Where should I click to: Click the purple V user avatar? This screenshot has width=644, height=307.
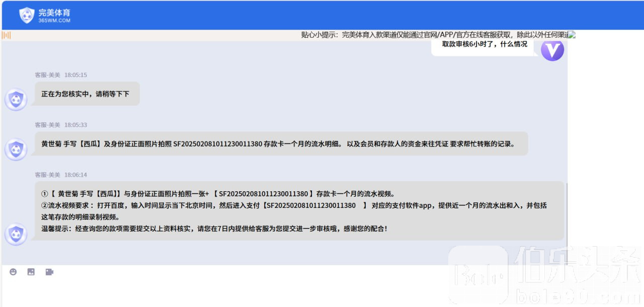(x=552, y=49)
